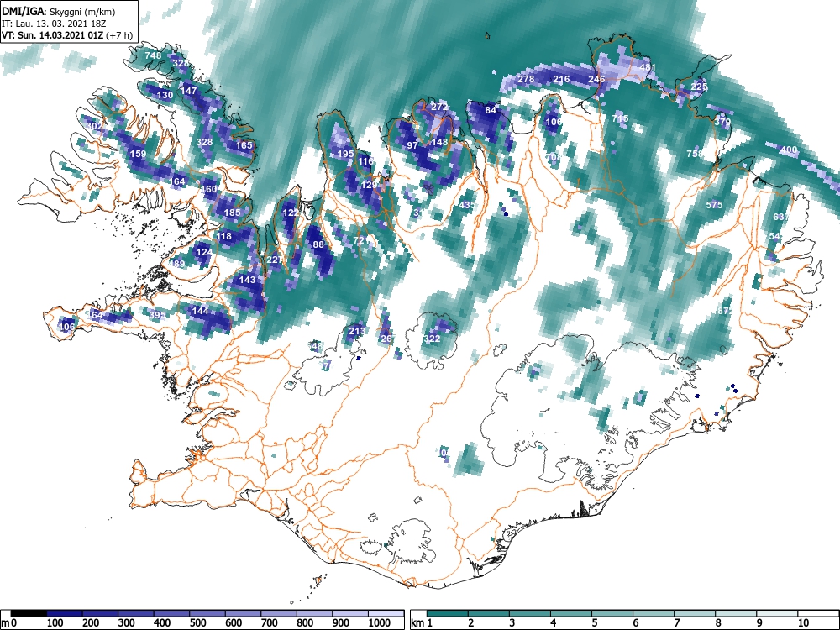Click the '195' visibility value on the map
Screen dimensions: 840x630
click(x=345, y=154)
